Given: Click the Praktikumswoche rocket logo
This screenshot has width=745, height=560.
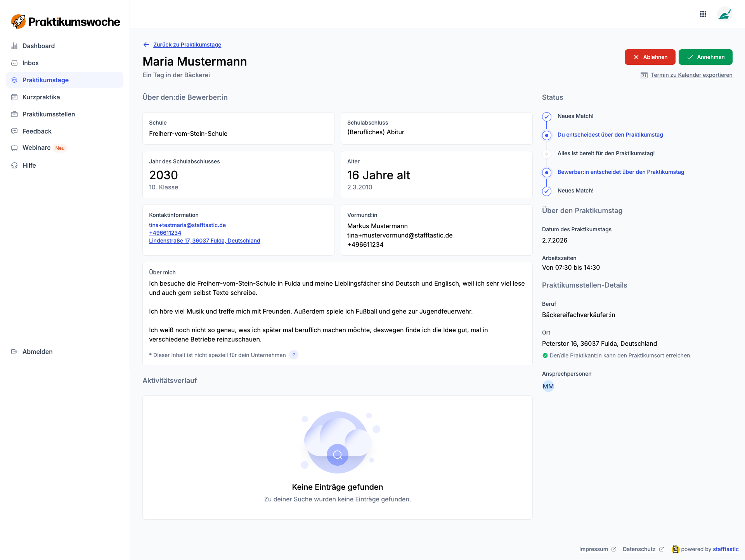Looking at the screenshot, I should click(x=18, y=22).
